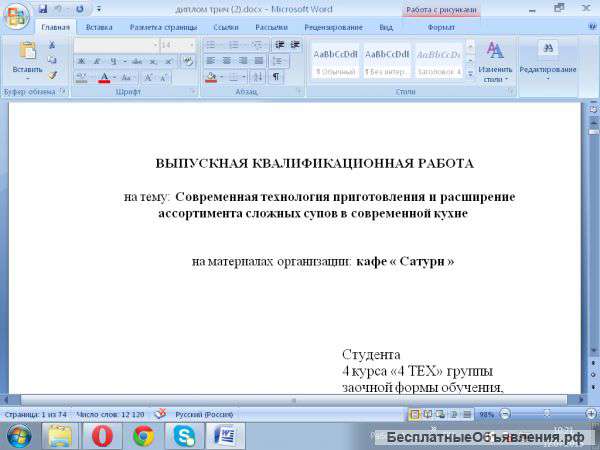The image size is (600, 450).
Task: Justify the paragraph text
Action: 259,61
